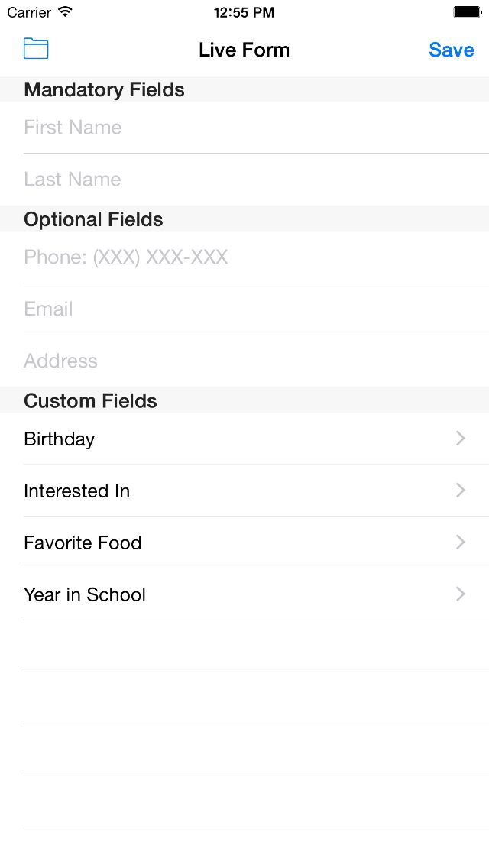The height and width of the screenshot is (868, 489).
Task: Open the Interested In row
Action: point(229,491)
